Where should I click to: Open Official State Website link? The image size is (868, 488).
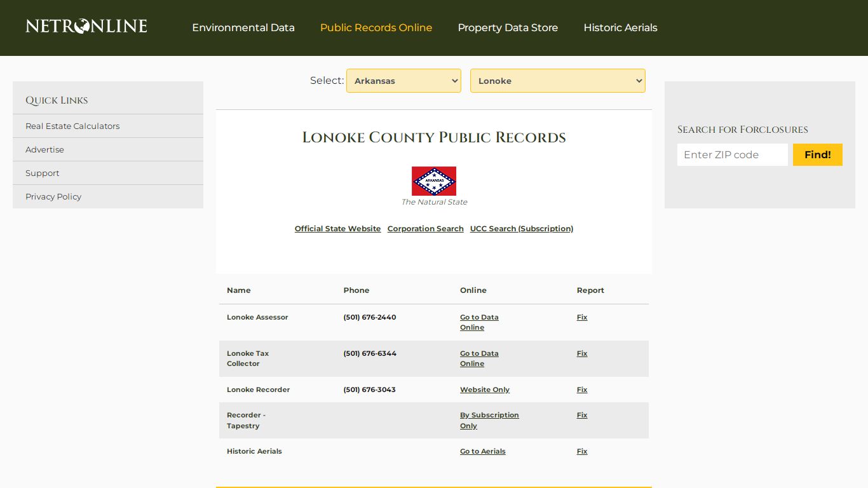pyautogui.click(x=338, y=229)
